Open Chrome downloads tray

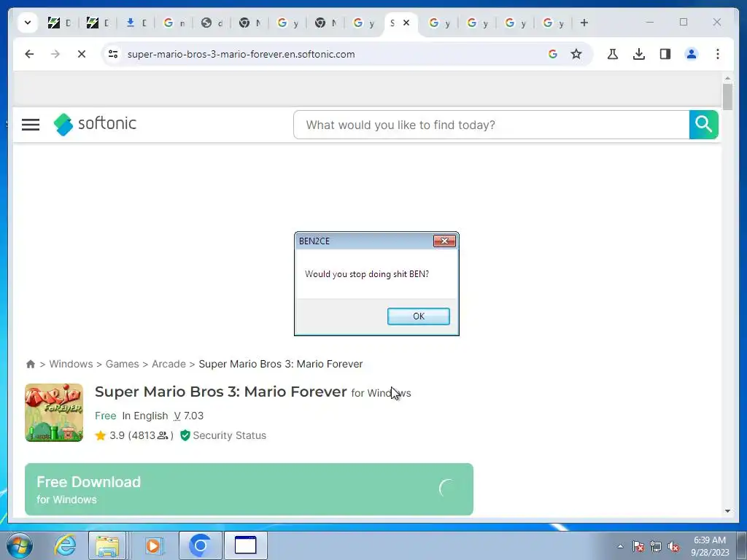click(x=639, y=54)
